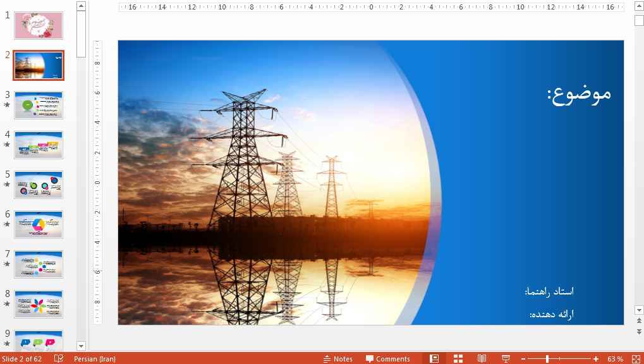Go to the next slide using double-arrow

point(639,331)
